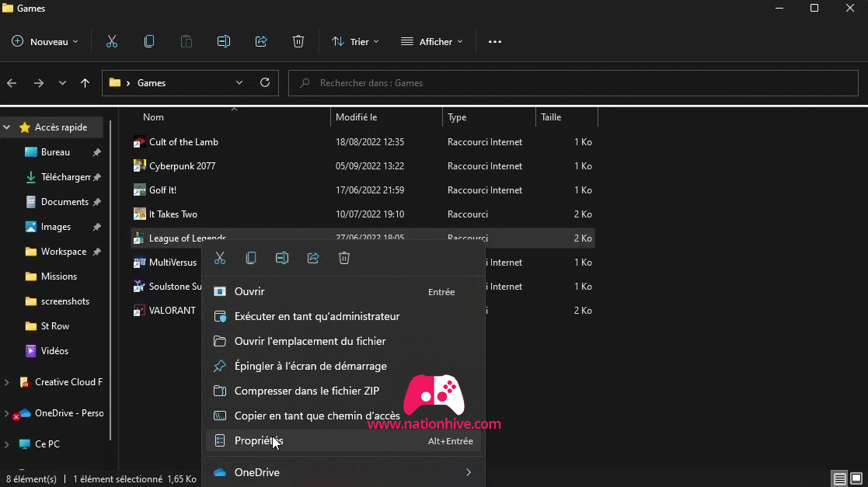Sort by the Taille column header

[x=551, y=117]
